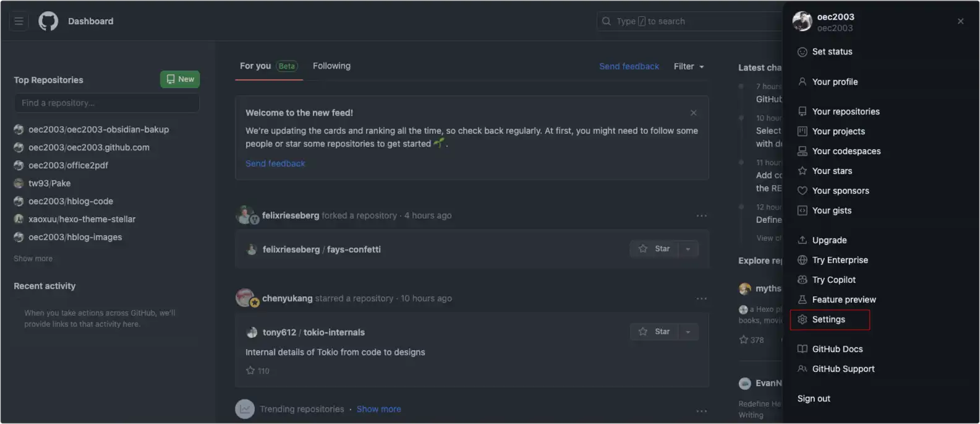Click the Try Copilot icon
980x424 pixels.
803,280
